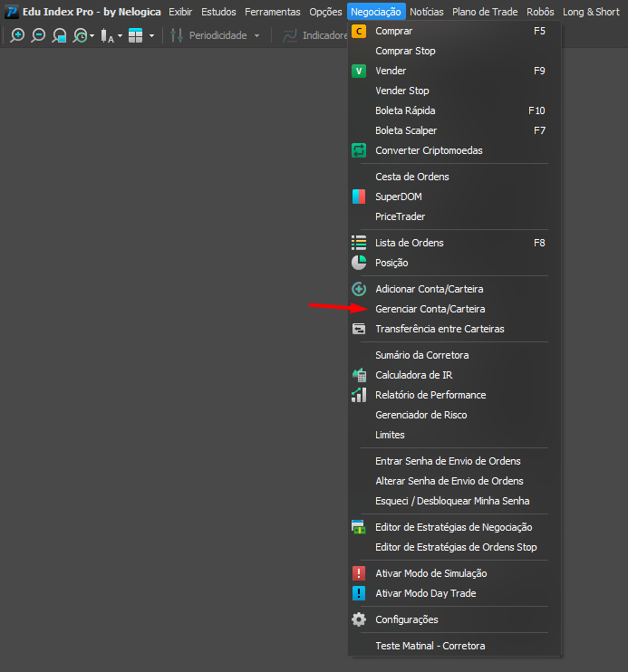
Task: Expand the layout grid dropdown arrow
Action: (x=151, y=35)
